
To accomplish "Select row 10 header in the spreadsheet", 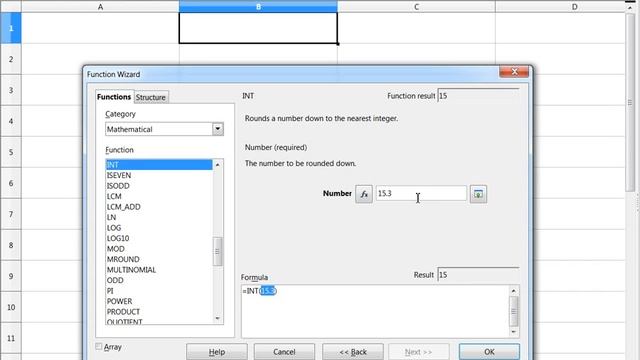I will (x=11, y=307).
